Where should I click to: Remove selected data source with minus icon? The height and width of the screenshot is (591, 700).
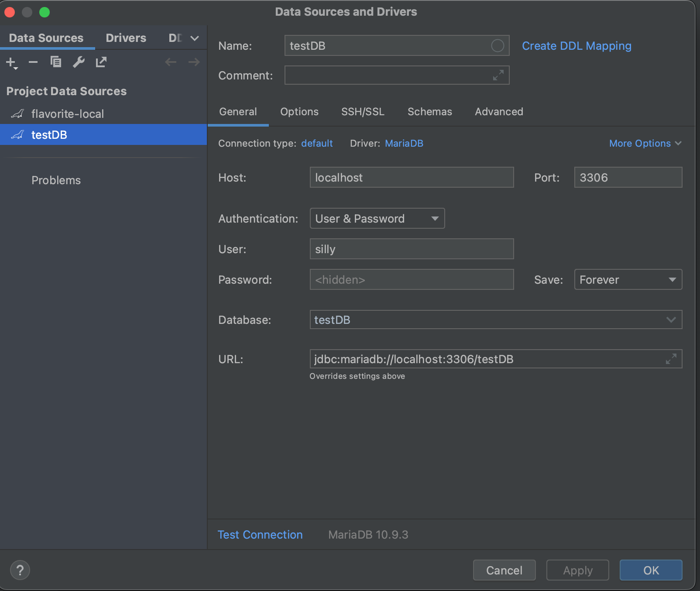pos(33,62)
